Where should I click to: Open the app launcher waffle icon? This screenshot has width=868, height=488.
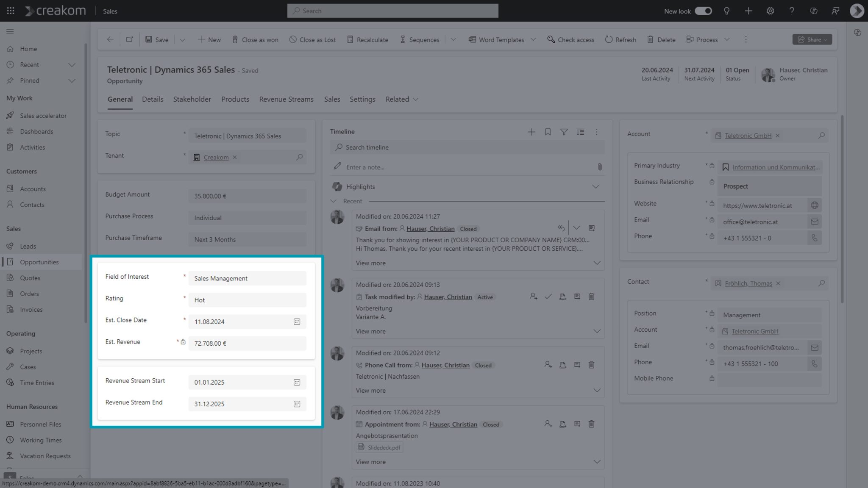pyautogui.click(x=11, y=11)
